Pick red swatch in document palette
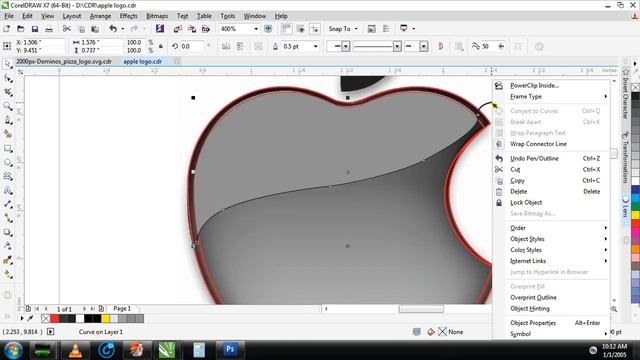The image size is (640, 360). point(54,319)
